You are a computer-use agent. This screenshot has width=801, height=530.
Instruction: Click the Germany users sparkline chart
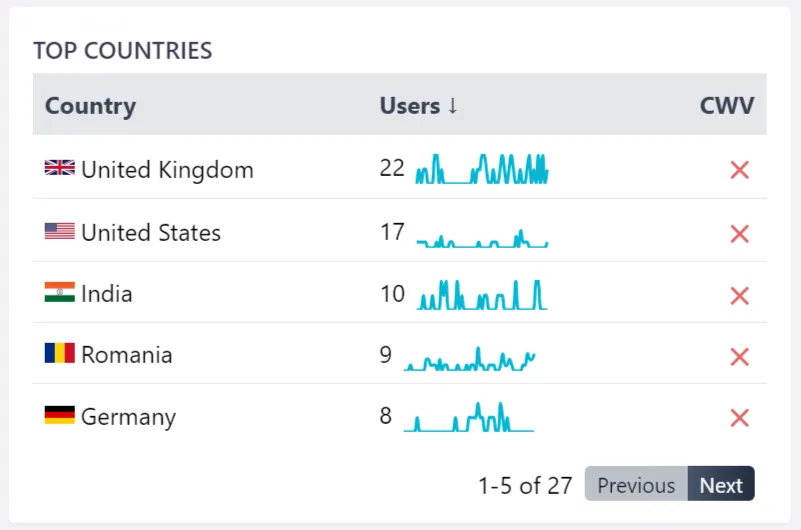(469, 417)
